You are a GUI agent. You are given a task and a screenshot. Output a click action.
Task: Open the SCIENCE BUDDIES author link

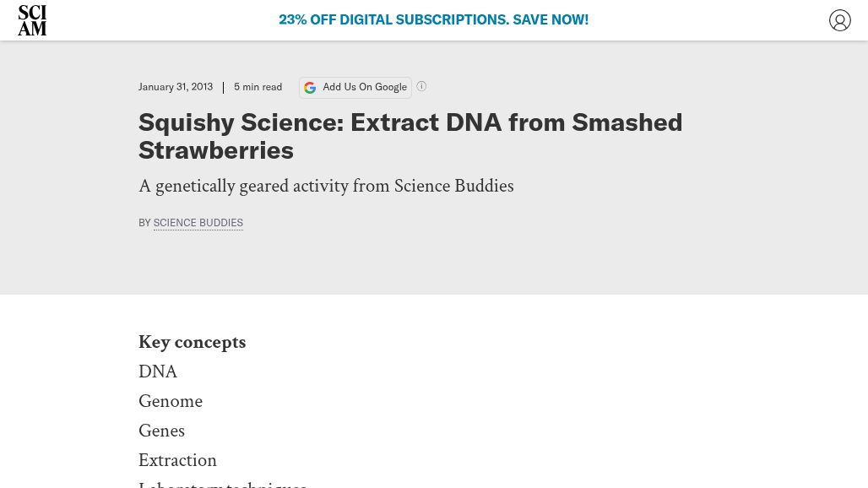(198, 222)
